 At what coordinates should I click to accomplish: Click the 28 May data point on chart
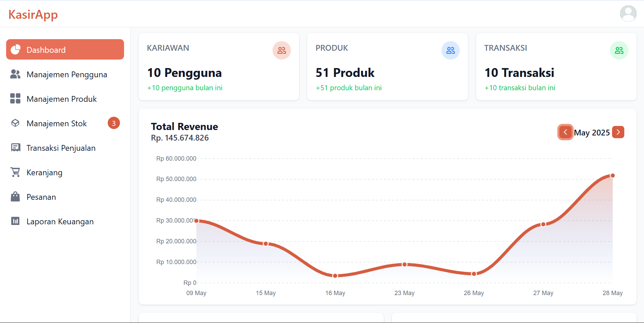[x=612, y=176]
